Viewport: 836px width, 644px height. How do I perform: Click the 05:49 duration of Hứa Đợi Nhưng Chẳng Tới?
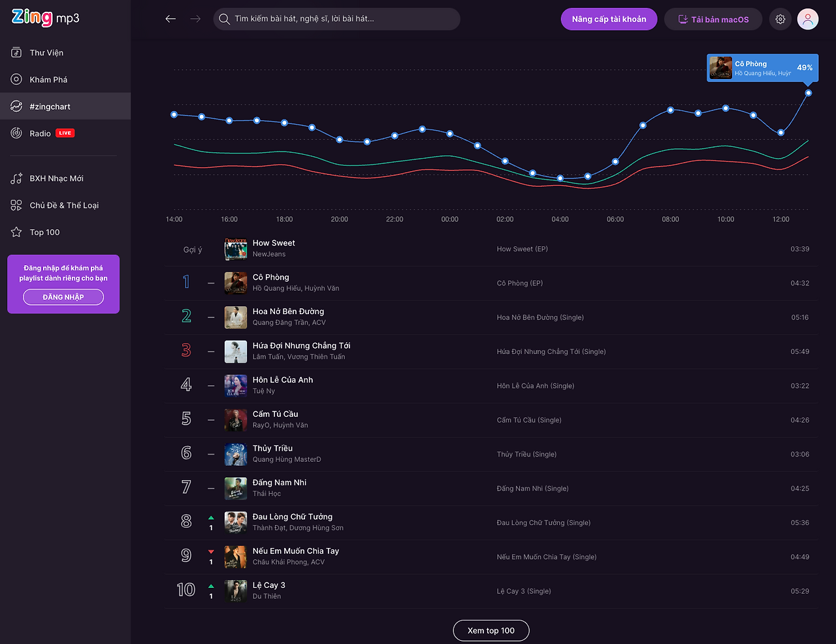[800, 351]
